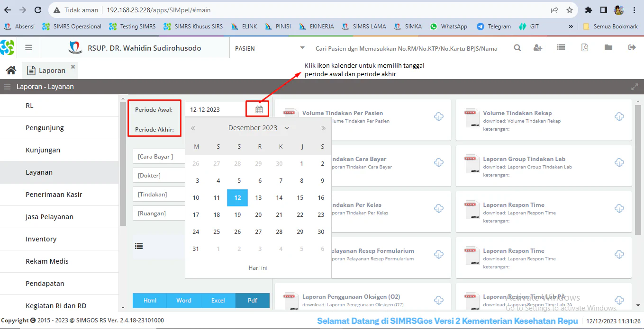Open the hamburger menu beside the logo

(x=28, y=48)
